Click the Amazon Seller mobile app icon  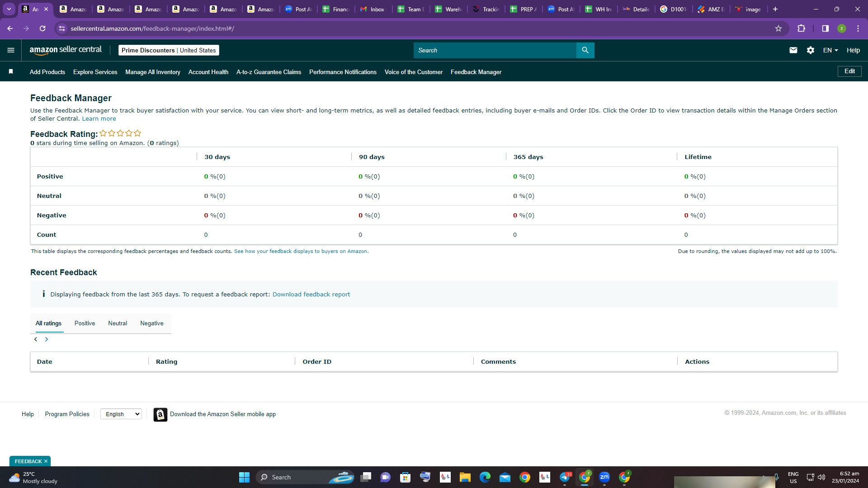[160, 414]
